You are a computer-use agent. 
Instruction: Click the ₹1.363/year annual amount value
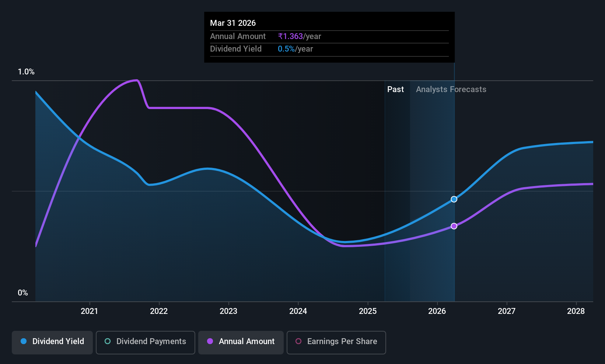(x=300, y=36)
